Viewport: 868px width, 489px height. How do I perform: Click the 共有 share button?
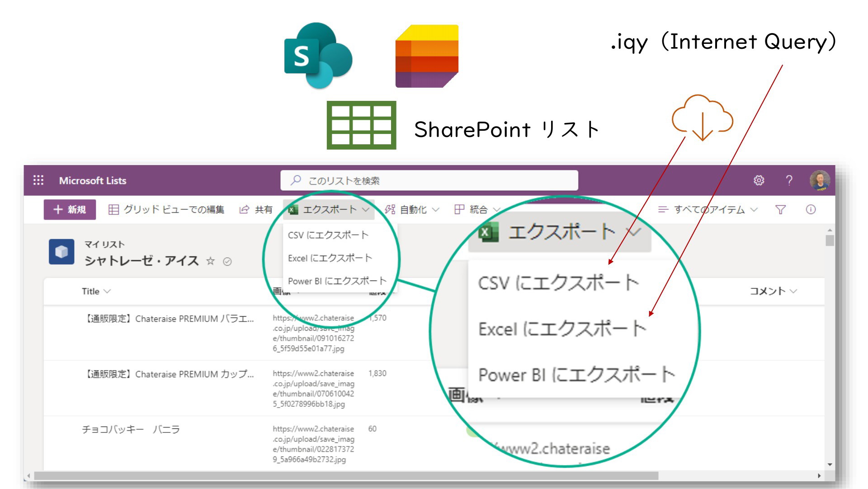coord(256,209)
